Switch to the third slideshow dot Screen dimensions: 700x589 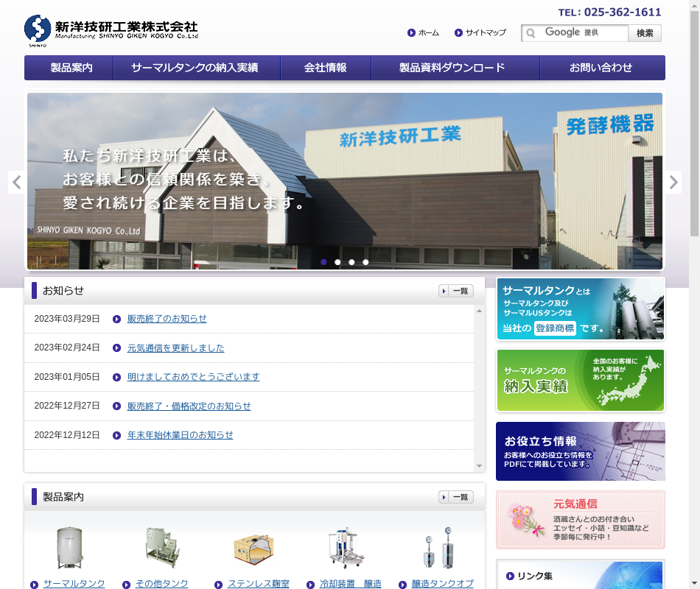click(351, 262)
